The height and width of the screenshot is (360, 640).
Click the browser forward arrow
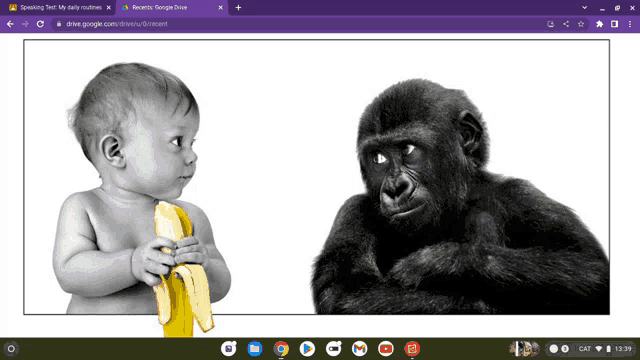click(25, 24)
